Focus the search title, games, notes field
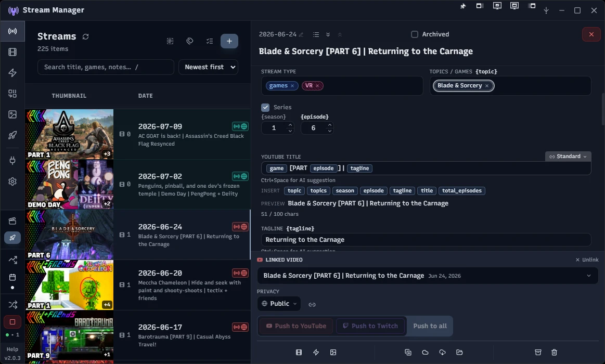This screenshot has height=364, width=605. (x=106, y=67)
